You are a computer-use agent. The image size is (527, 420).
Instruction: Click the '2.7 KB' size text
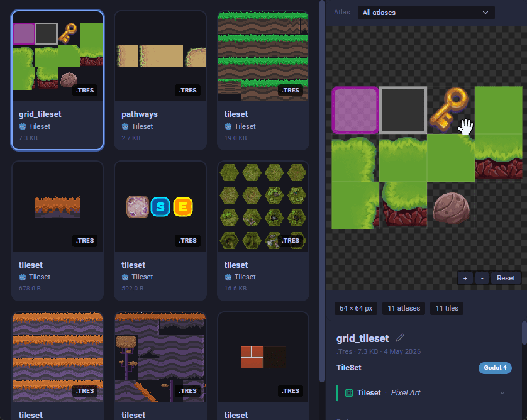click(x=131, y=138)
